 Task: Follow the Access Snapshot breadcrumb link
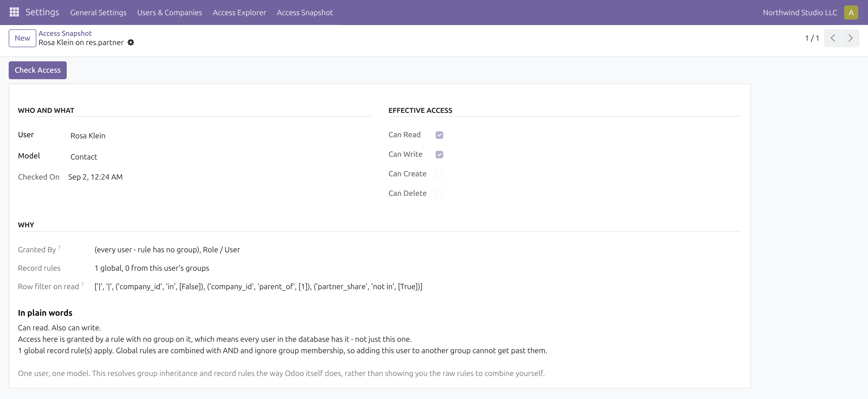pos(65,33)
